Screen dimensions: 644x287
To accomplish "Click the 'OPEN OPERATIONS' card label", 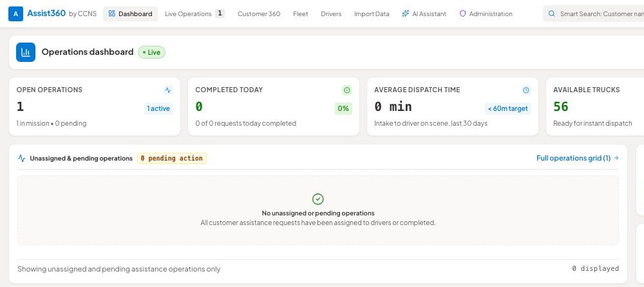I will coord(50,90).
